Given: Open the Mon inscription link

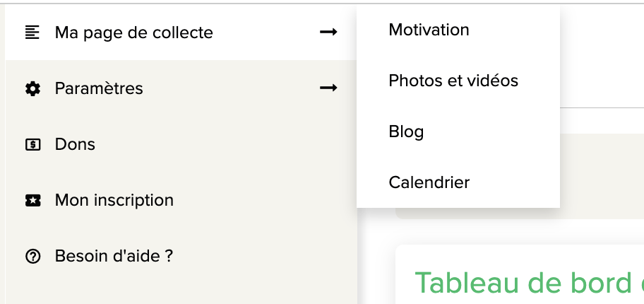Looking at the screenshot, I should point(114,200).
